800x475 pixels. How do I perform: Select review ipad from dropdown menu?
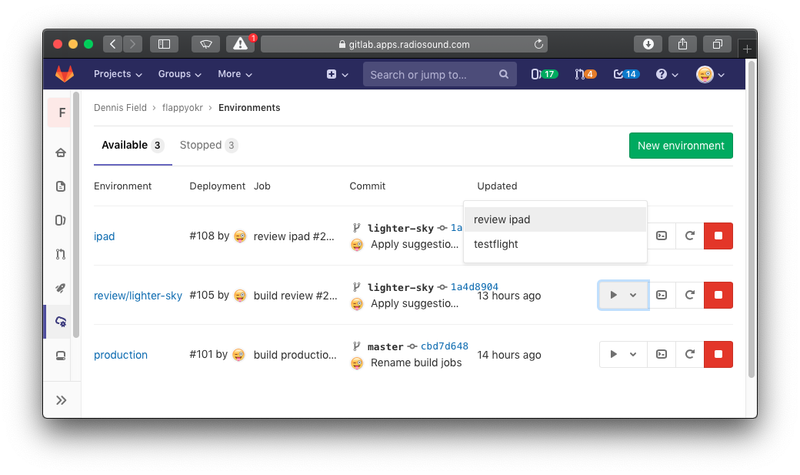point(555,219)
